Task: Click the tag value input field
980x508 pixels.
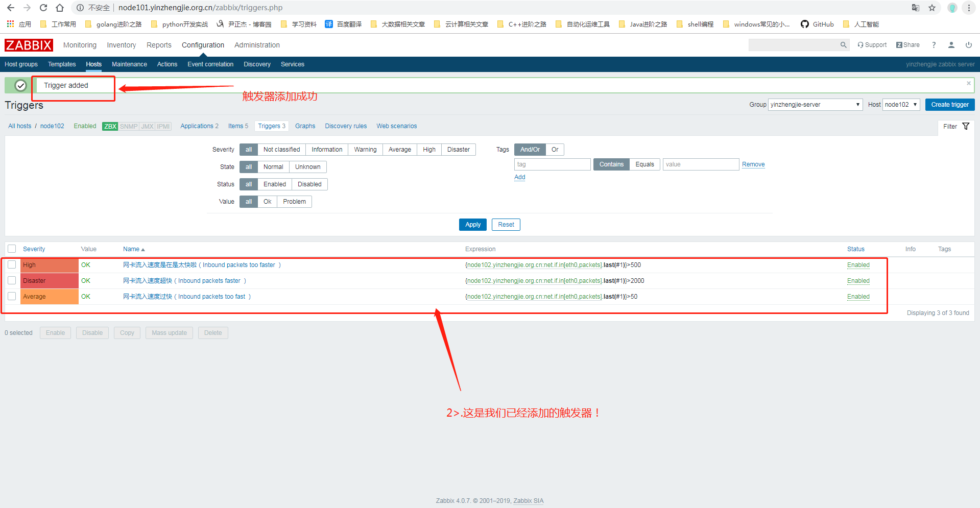Action: (x=701, y=164)
